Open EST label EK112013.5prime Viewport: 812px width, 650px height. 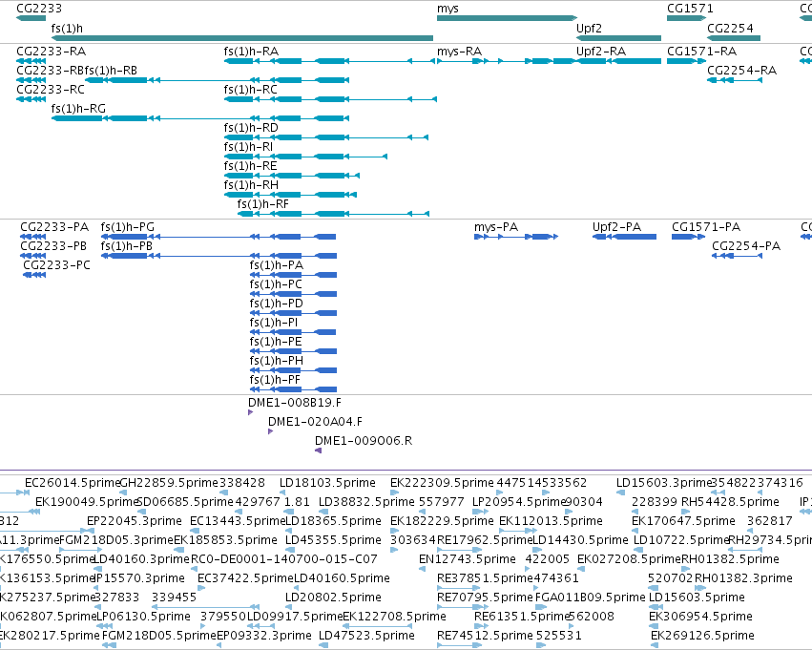551,521
